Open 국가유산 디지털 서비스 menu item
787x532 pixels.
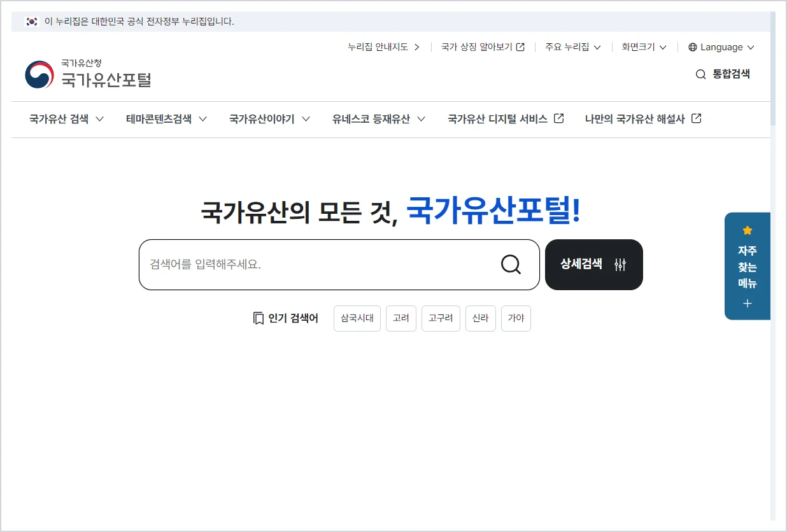[x=506, y=119]
